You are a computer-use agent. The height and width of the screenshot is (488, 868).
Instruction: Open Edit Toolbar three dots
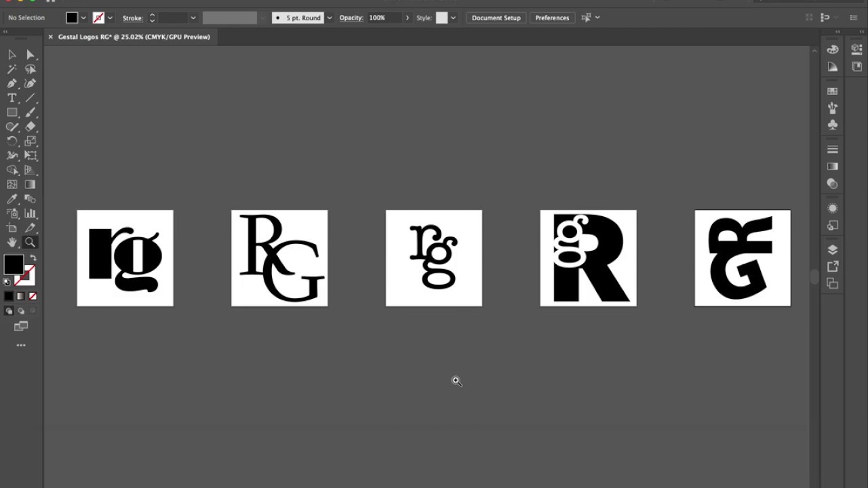[x=21, y=346]
